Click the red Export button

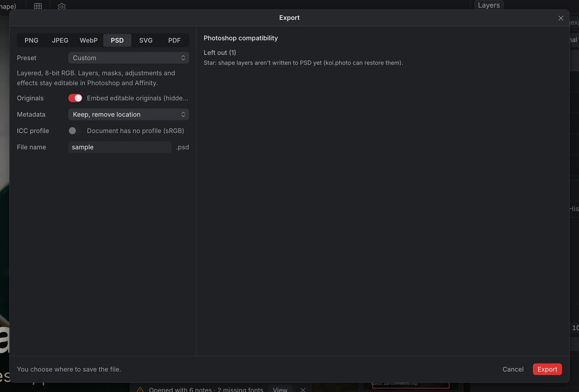pos(547,369)
